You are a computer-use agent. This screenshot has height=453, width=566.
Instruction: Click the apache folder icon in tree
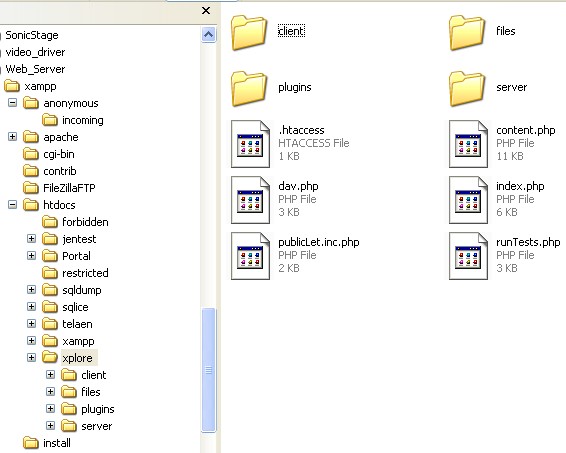coord(31,137)
